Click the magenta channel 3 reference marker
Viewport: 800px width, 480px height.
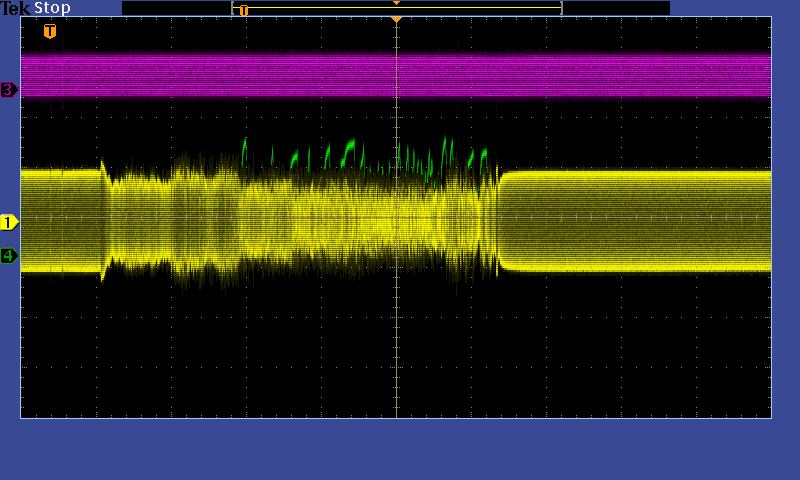pos(9,90)
